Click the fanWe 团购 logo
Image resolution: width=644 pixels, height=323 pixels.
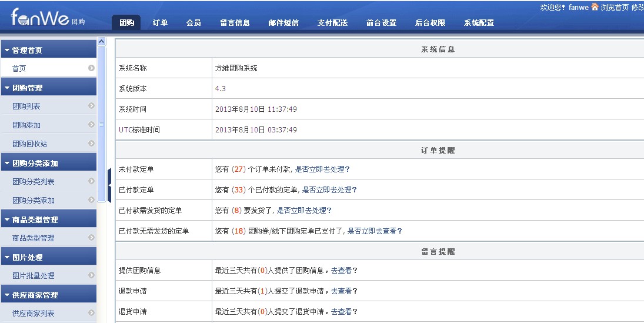(48, 18)
